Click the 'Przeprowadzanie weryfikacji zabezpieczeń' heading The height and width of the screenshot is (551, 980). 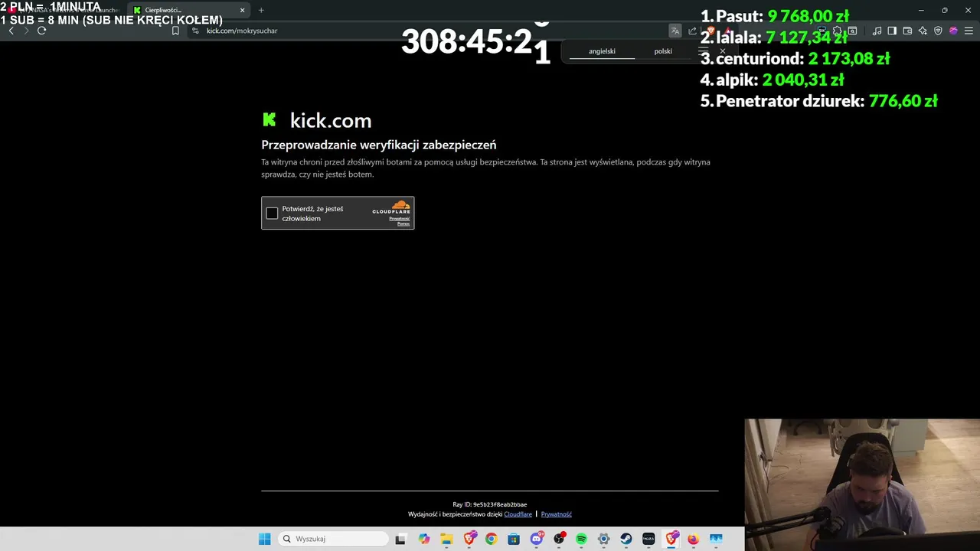[x=379, y=145]
